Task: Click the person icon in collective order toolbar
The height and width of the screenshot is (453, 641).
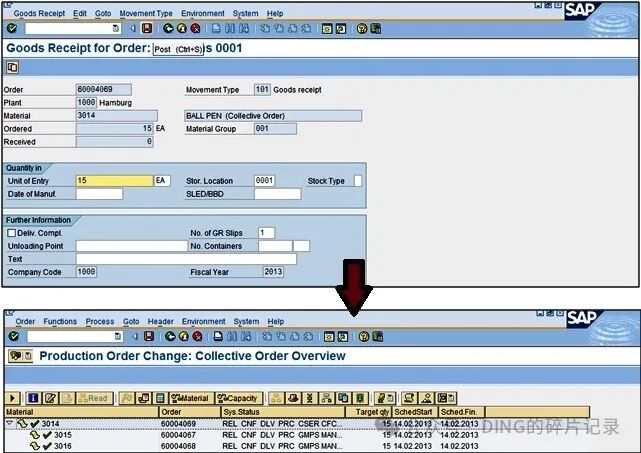Action: click(426, 398)
